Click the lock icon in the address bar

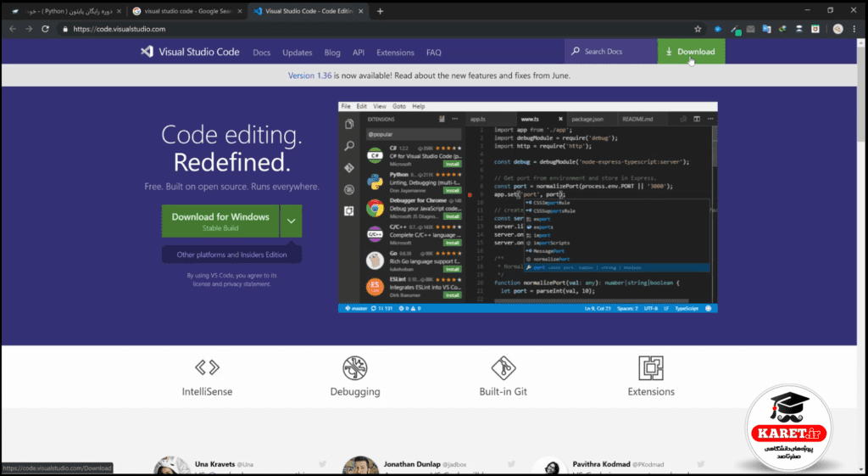[65, 29]
